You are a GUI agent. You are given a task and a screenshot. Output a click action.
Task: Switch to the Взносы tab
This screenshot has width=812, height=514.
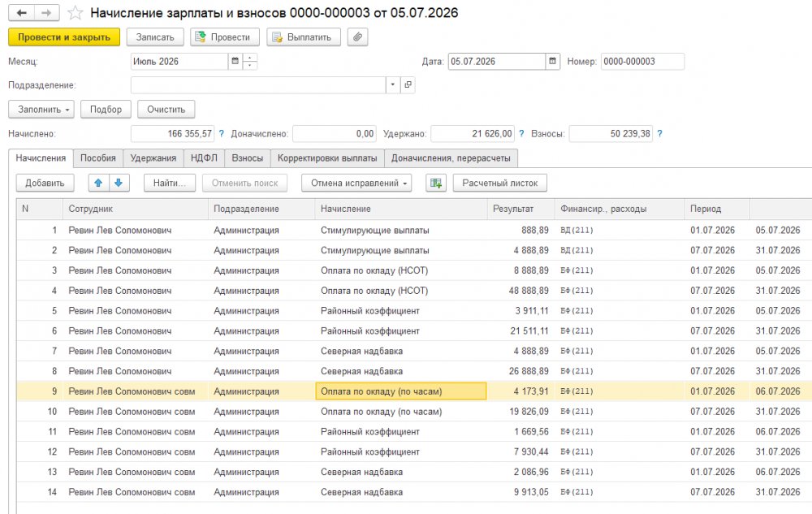(x=248, y=158)
